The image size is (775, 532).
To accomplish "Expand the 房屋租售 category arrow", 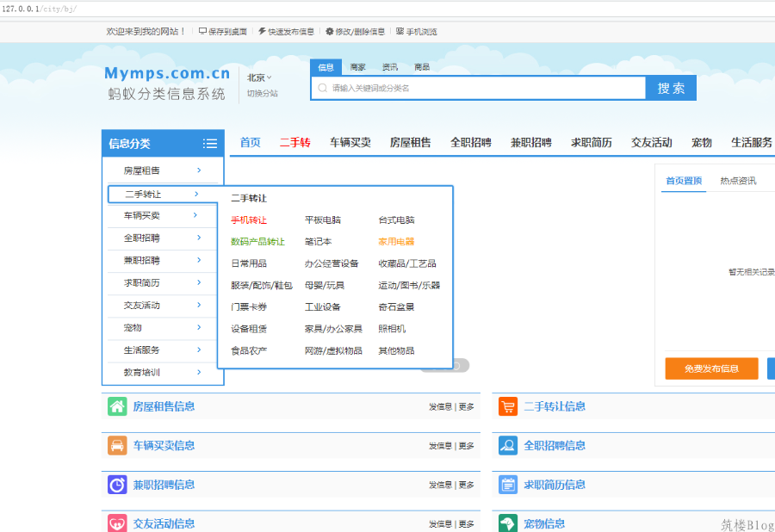I will click(x=199, y=170).
